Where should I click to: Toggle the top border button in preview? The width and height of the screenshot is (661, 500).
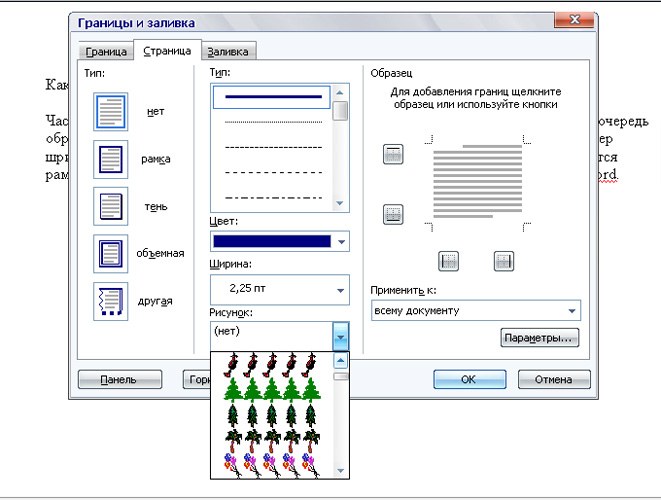pyautogui.click(x=393, y=154)
